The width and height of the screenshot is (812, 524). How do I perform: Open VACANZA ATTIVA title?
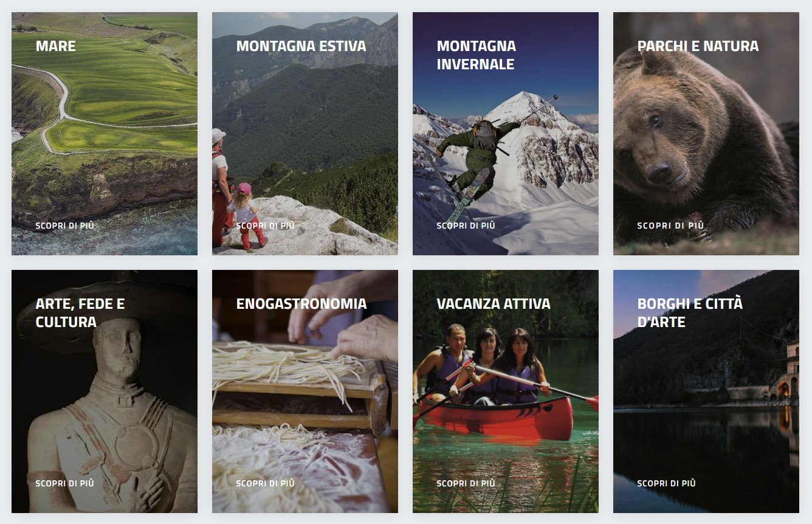pyautogui.click(x=494, y=304)
